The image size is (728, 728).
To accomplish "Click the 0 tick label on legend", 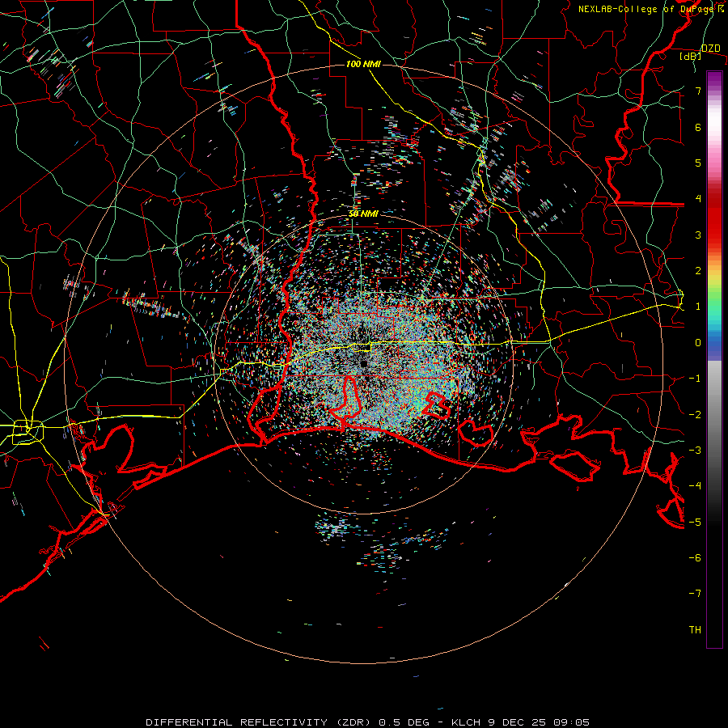I will [698, 343].
